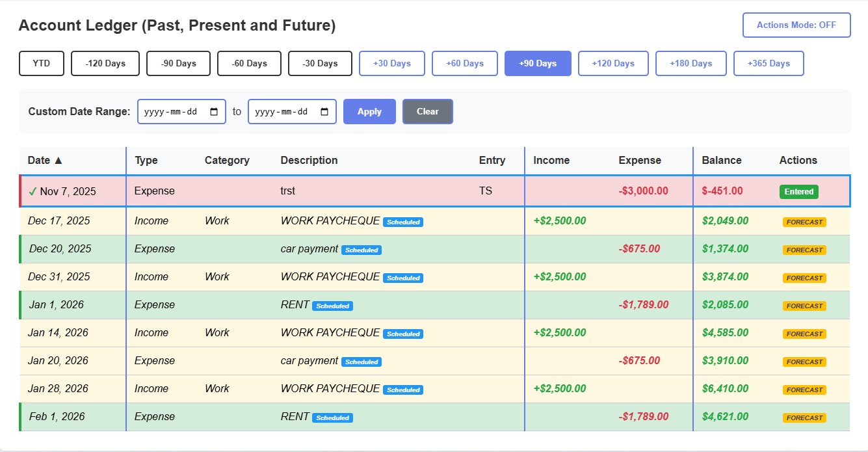
Task: Open calendar picker in end date field
Action: point(324,112)
